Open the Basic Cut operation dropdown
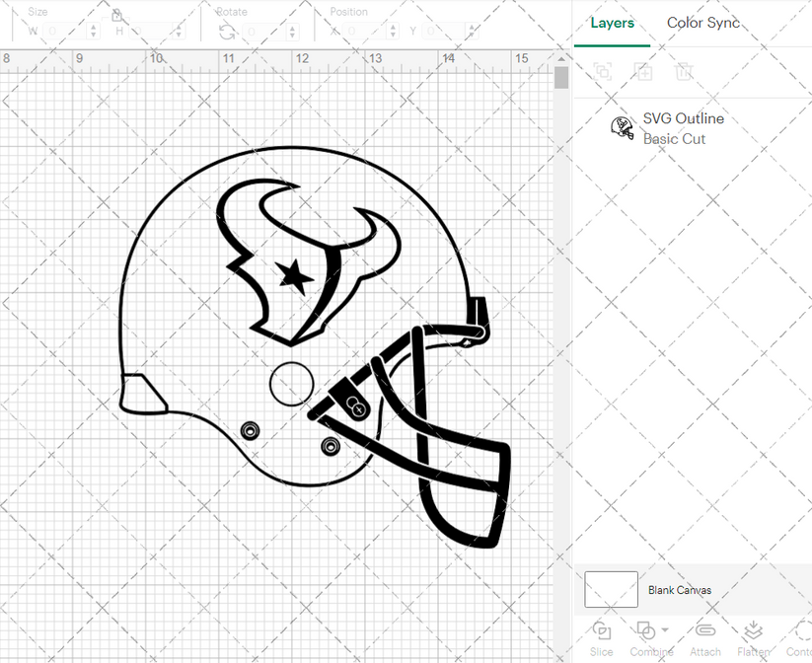Screen dimensions: 812x663 coord(675,138)
